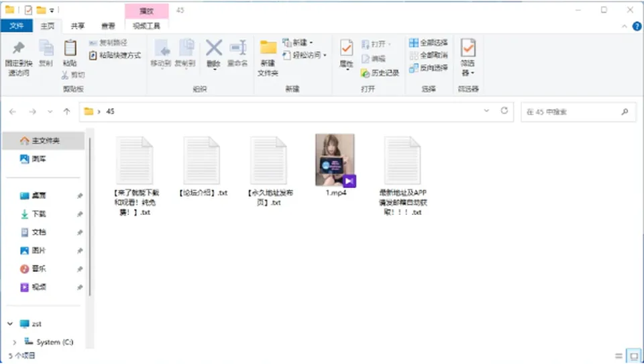
Task: Open the recent locations dropdown arrow
Action: pos(50,111)
